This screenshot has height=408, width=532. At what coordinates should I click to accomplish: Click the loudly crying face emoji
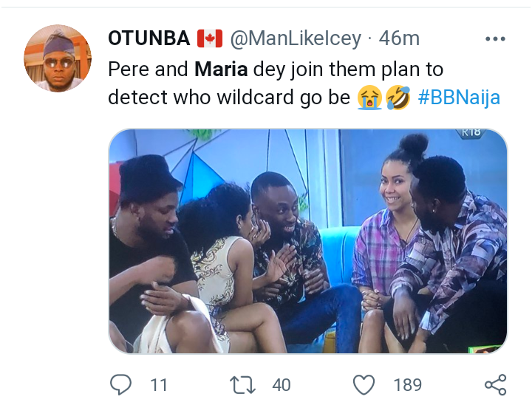tap(369, 98)
